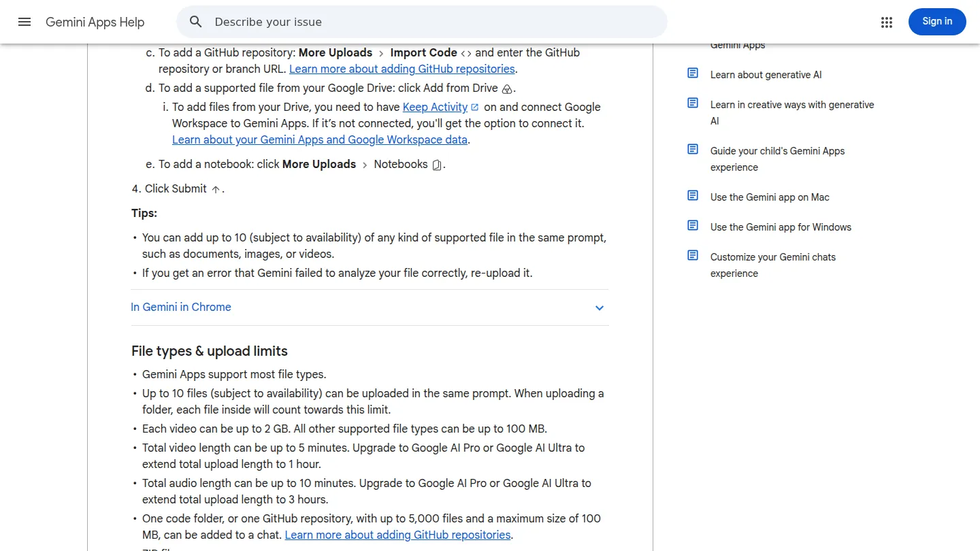Open Learn about your Gemini Apps and Workspace data

[x=320, y=139]
